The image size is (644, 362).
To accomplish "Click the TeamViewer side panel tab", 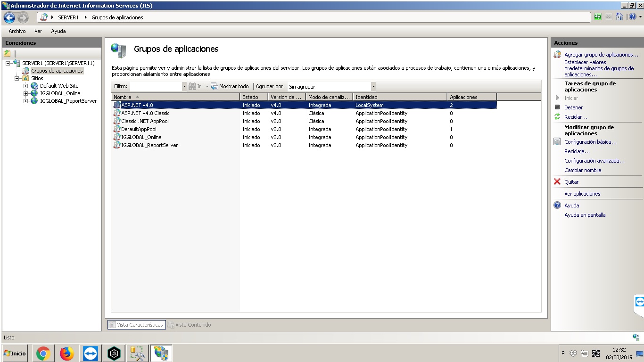I will pyautogui.click(x=639, y=301).
